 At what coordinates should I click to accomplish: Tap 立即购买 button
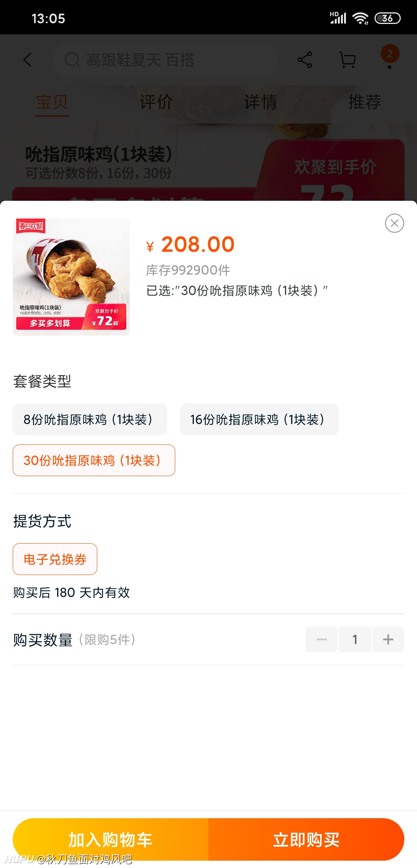coord(306,839)
